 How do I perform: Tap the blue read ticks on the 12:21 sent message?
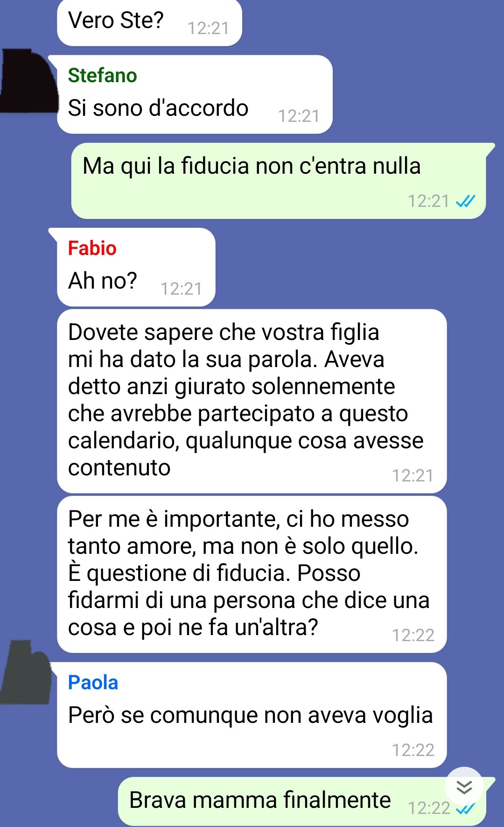[465, 201]
